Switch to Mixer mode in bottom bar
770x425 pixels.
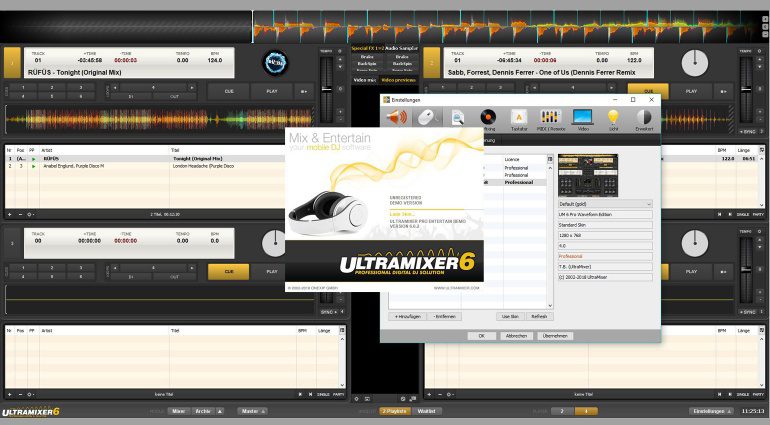178,411
